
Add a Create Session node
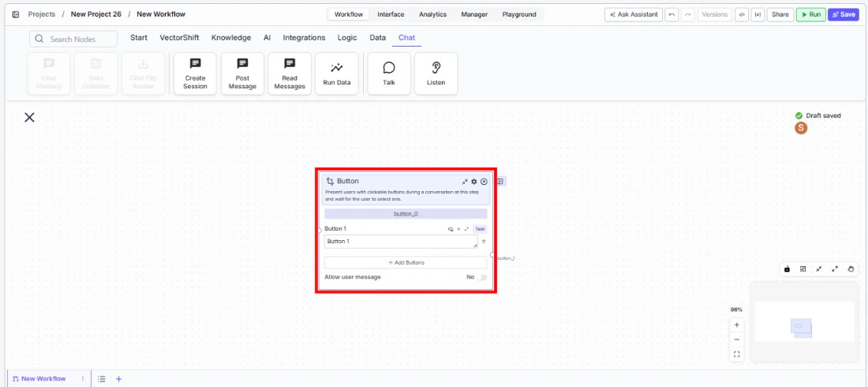point(196,73)
